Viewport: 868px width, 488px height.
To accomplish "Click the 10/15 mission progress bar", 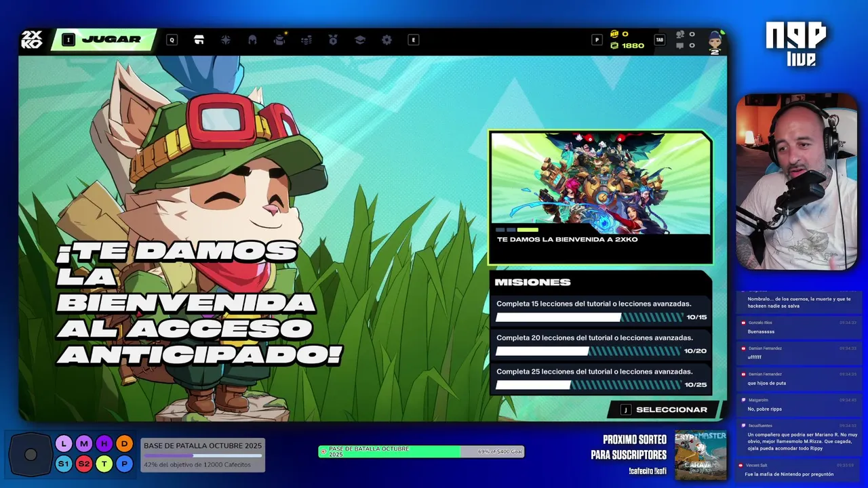I will (x=589, y=317).
